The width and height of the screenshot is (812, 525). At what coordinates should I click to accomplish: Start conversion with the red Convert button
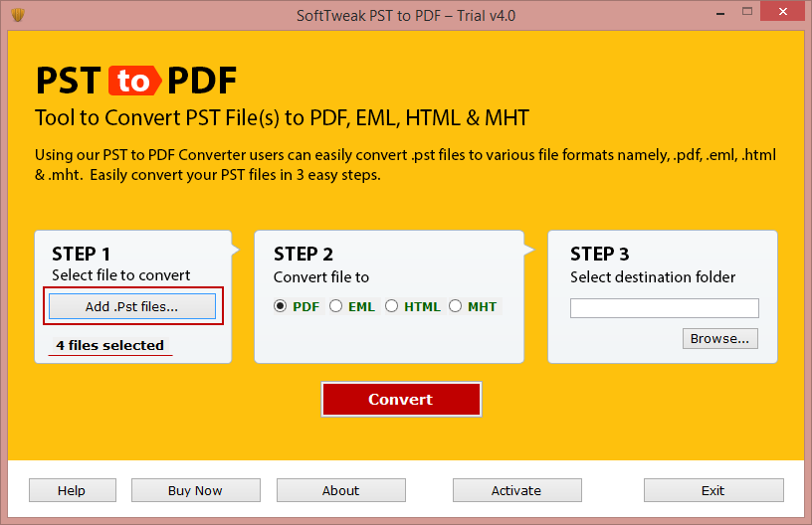tap(400, 399)
